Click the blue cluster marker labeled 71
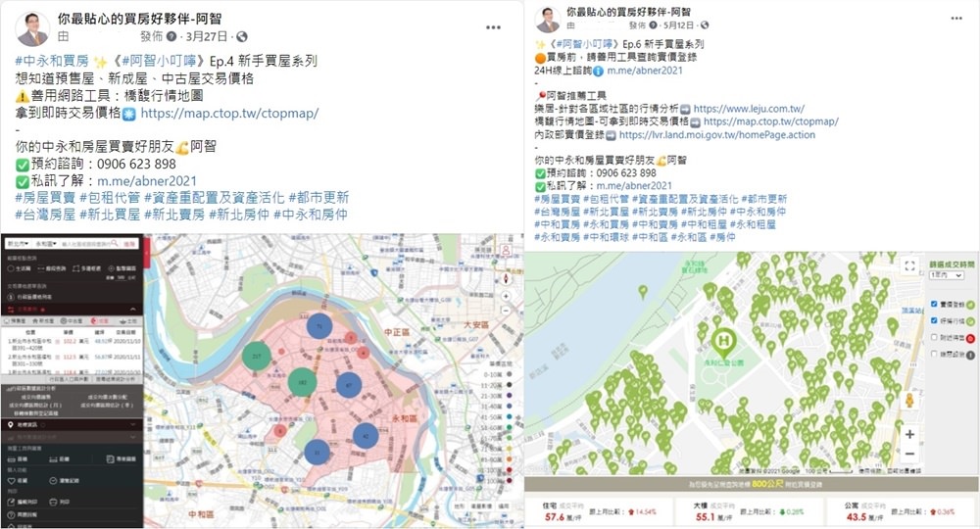 [319, 326]
